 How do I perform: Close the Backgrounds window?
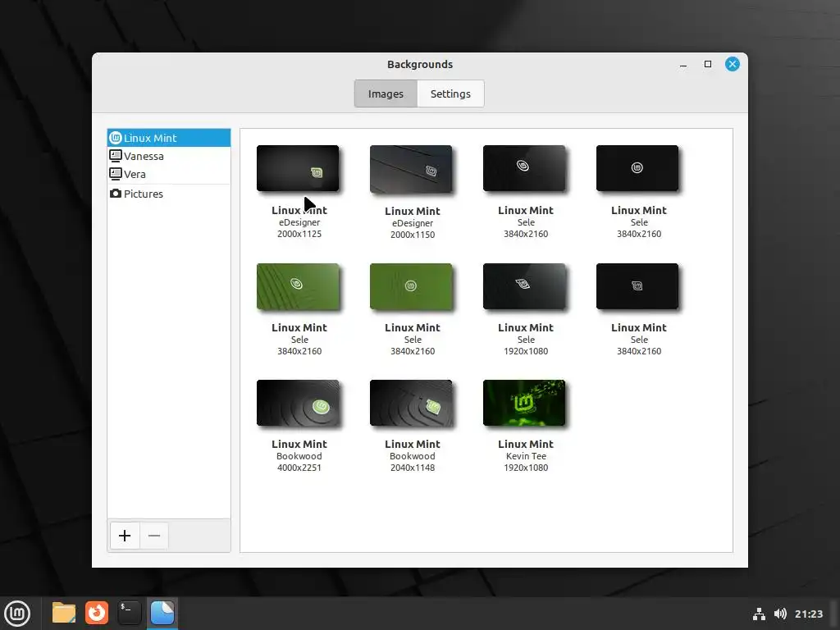pos(733,64)
